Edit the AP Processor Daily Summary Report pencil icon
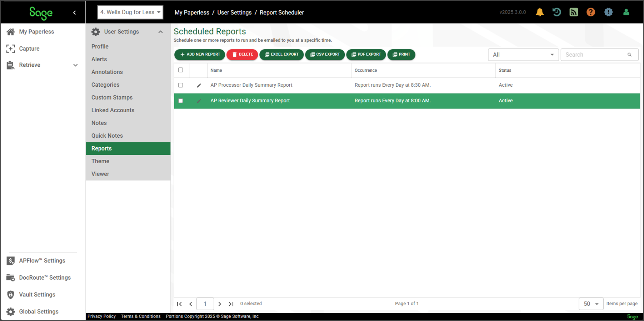The height and width of the screenshot is (321, 644). click(x=199, y=85)
